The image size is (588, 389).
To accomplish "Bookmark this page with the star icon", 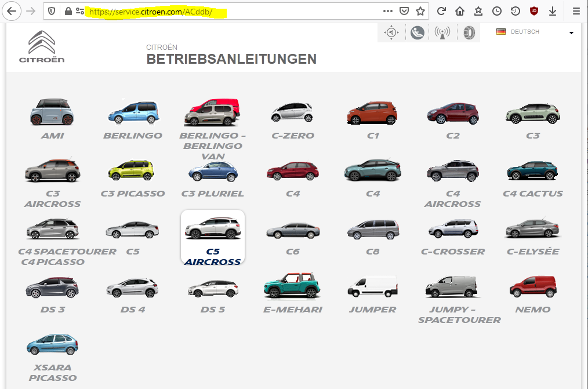I will pos(420,11).
